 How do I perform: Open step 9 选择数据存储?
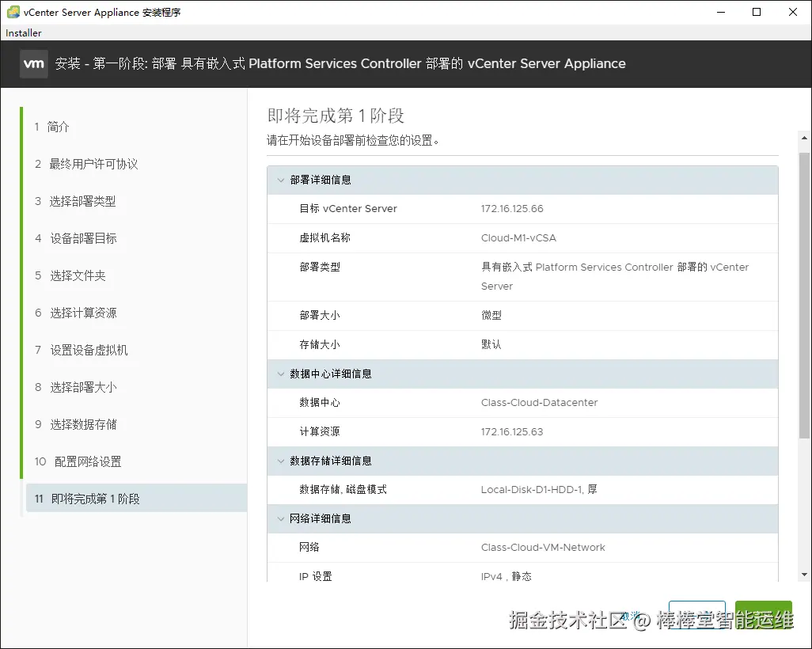point(76,425)
